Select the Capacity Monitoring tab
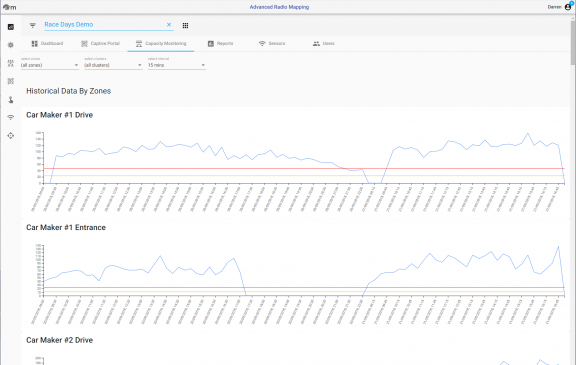 pyautogui.click(x=161, y=43)
